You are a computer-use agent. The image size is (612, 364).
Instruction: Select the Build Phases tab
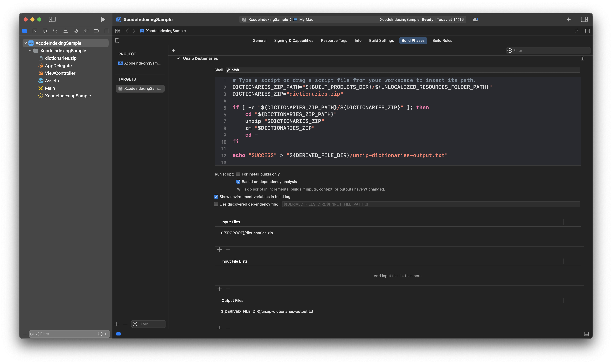(413, 40)
